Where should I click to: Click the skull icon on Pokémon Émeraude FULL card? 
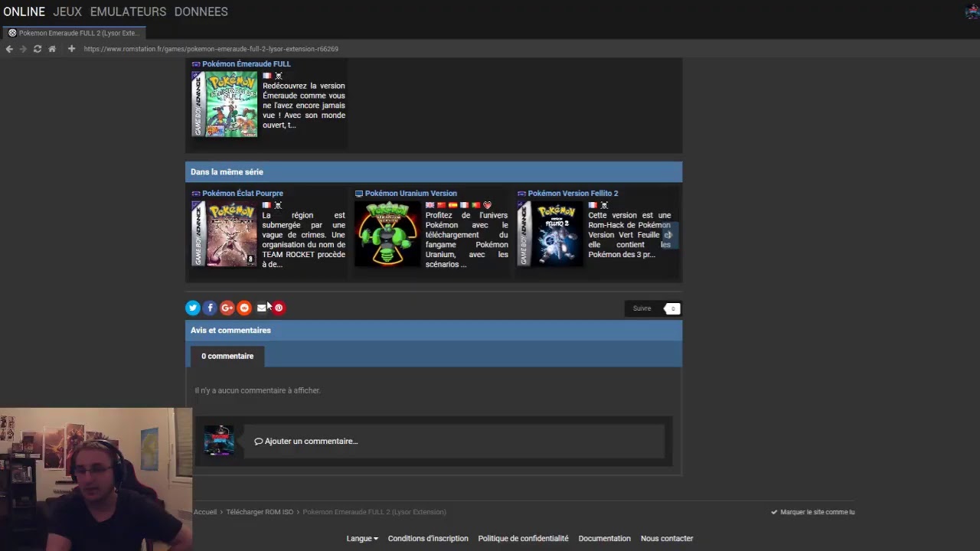pos(279,76)
